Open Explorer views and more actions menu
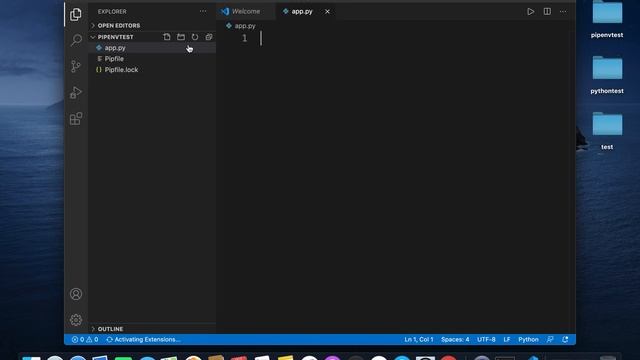 click(203, 11)
